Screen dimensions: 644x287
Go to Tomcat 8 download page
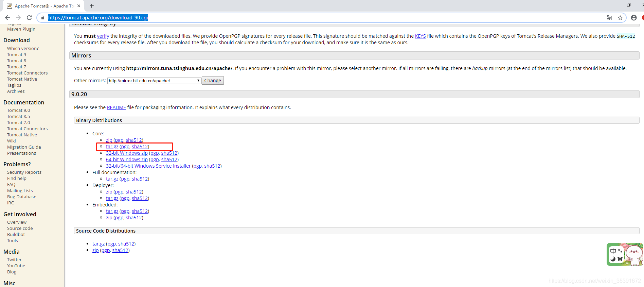16,61
